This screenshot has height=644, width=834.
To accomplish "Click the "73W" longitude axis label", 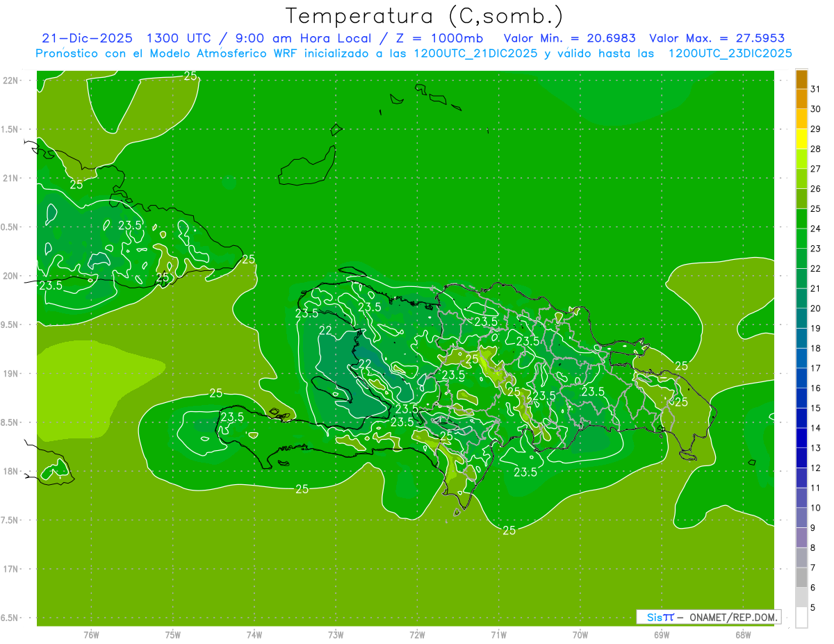I will pyautogui.click(x=336, y=634).
